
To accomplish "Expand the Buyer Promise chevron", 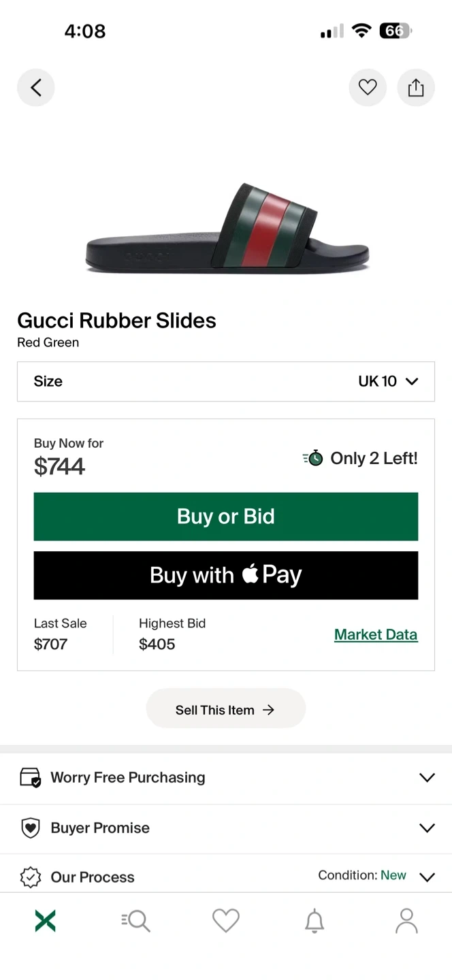I will click(x=427, y=828).
